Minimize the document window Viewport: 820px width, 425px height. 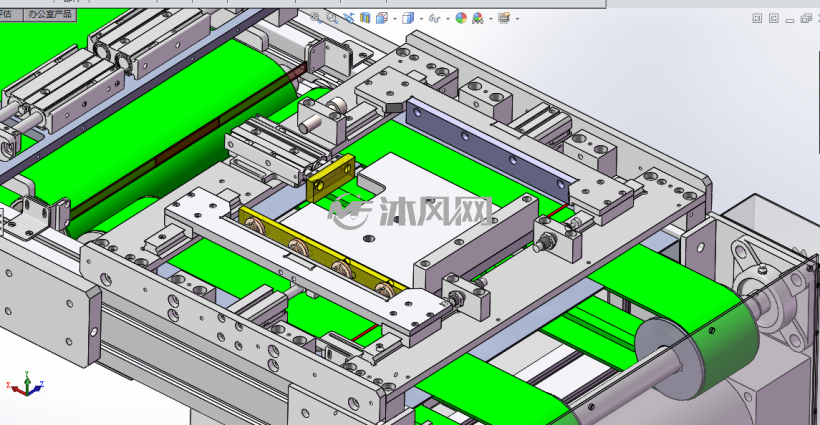pyautogui.click(x=790, y=19)
